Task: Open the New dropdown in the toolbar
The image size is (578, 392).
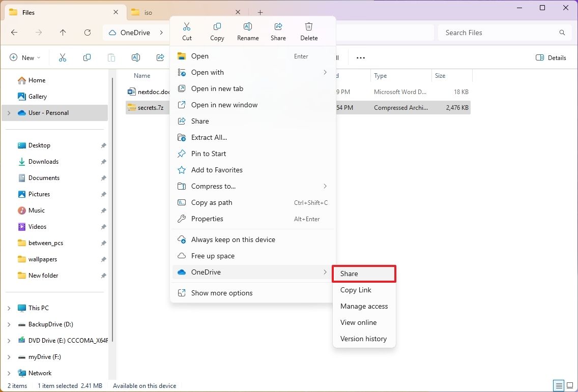Action: 25,57
